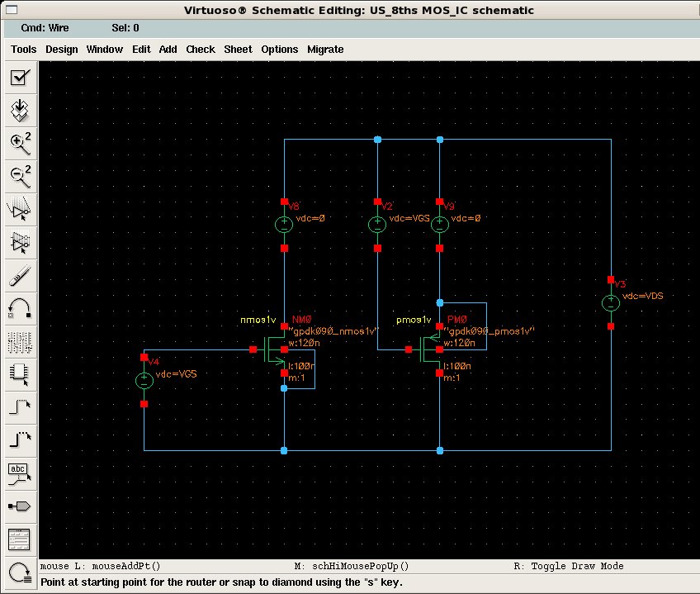The height and width of the screenshot is (594, 700).
Task: Select the Wire Name abc icon
Action: coord(20,473)
